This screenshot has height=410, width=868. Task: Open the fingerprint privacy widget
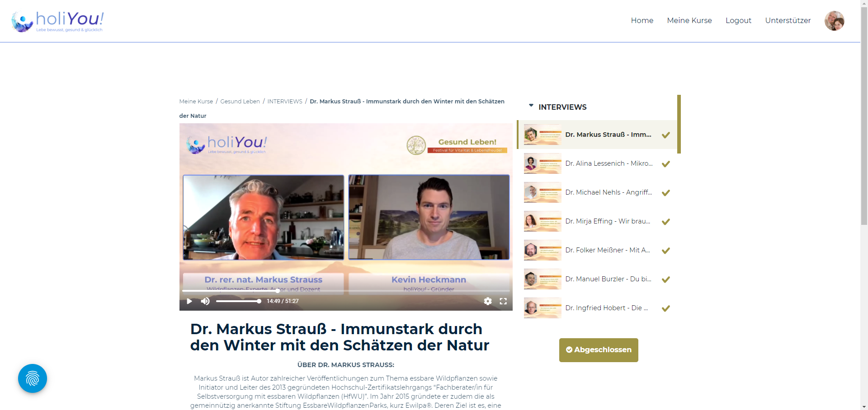[x=33, y=378]
